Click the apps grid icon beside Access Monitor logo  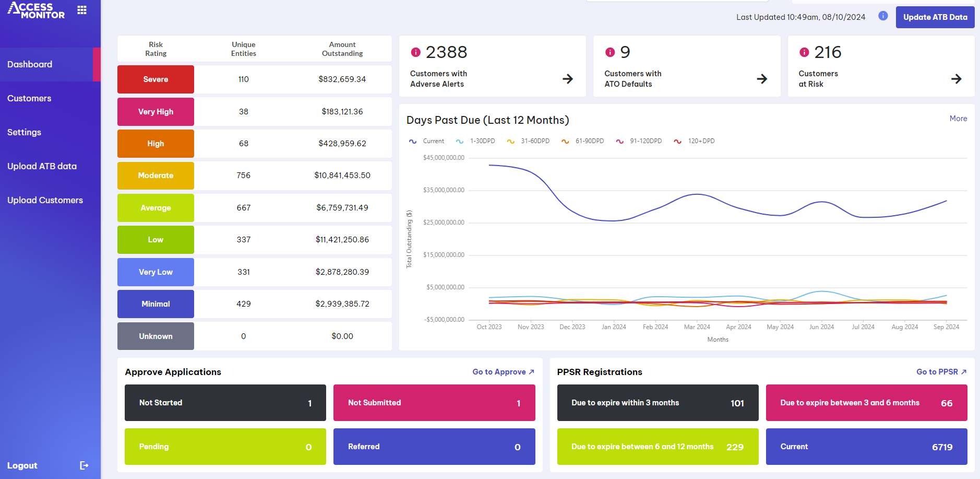point(82,9)
